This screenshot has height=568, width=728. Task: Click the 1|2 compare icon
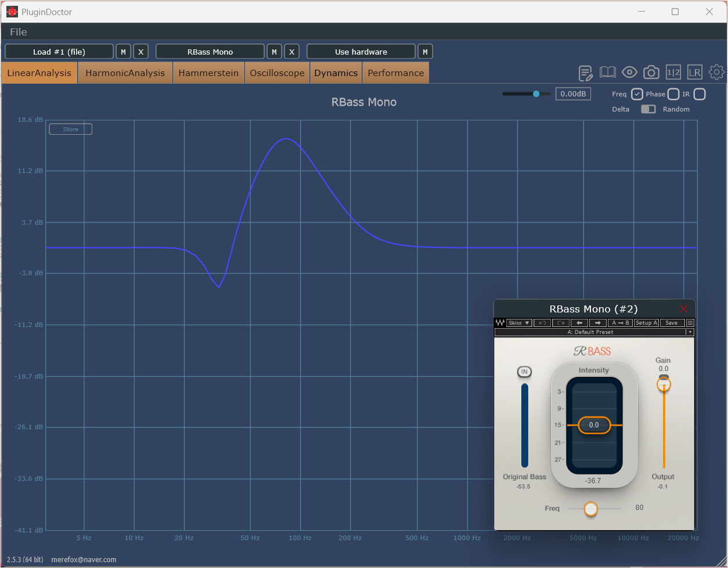pos(673,73)
